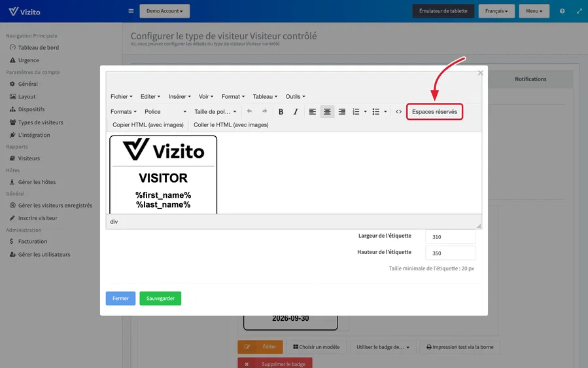Open Facturation in sidebar
The width and height of the screenshot is (588, 368).
click(29, 241)
